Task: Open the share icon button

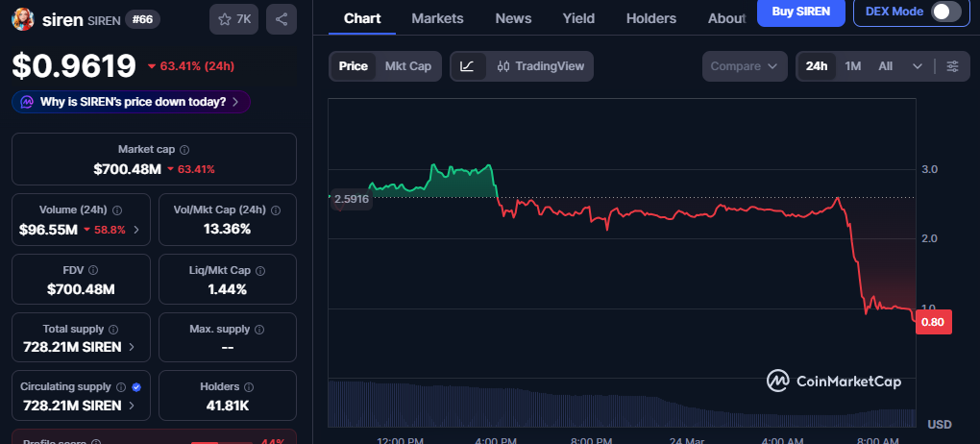Action: 282,19
